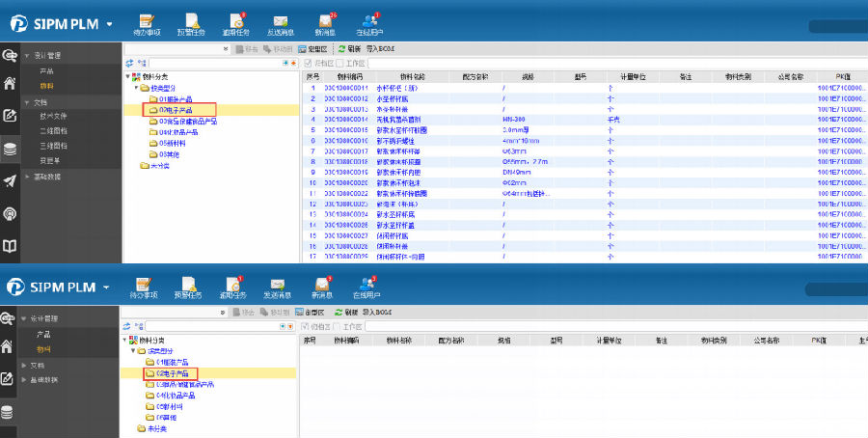This screenshot has height=438, width=868.
Task: Open SIPM PLM dropdown arrow in upper window
Action: tap(110, 23)
